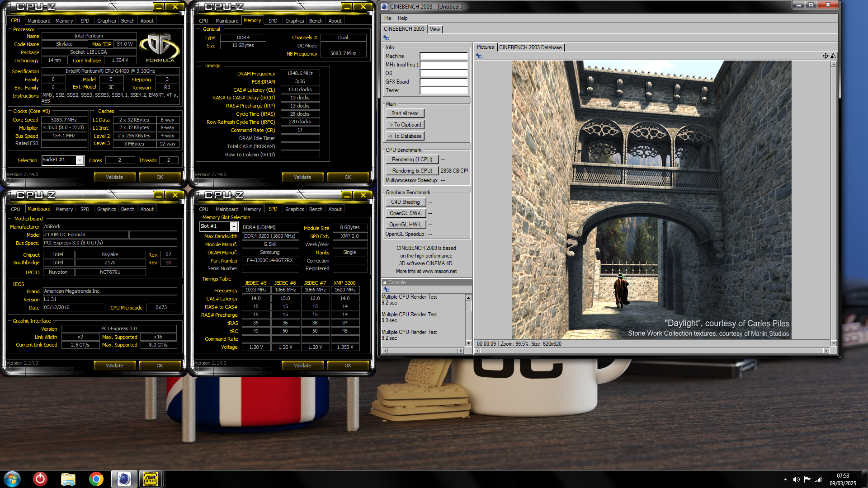Click the Core Voltage value 1.504 V
The width and height of the screenshot is (868, 488).
coord(120,61)
